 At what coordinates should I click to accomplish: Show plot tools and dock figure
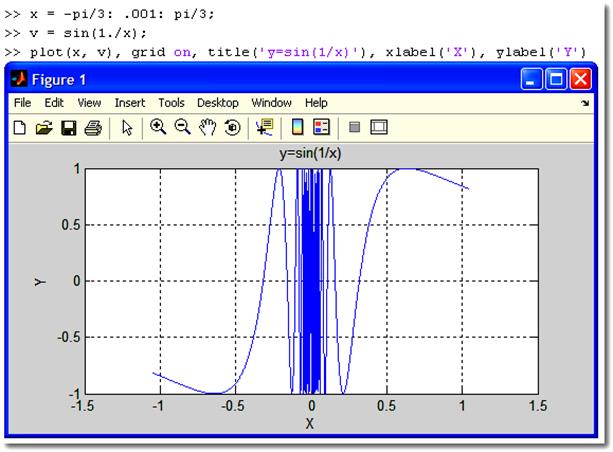tap(378, 127)
